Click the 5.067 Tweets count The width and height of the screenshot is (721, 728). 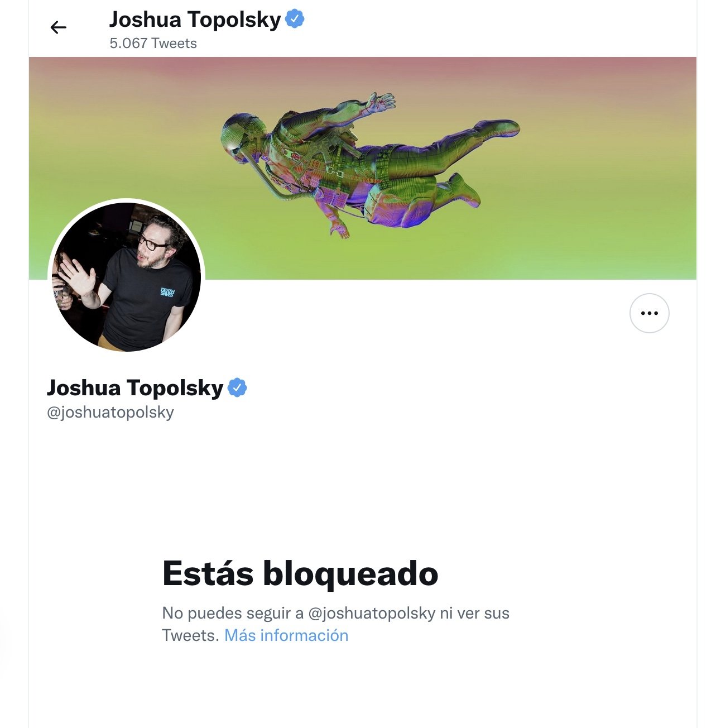tap(153, 44)
